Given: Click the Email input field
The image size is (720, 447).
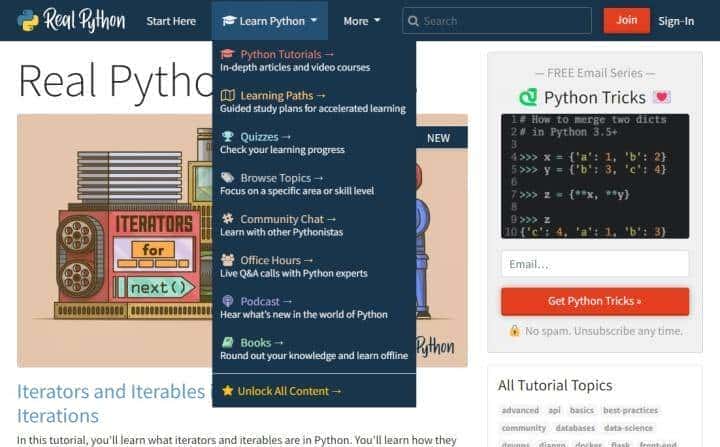Looking at the screenshot, I should (595, 264).
